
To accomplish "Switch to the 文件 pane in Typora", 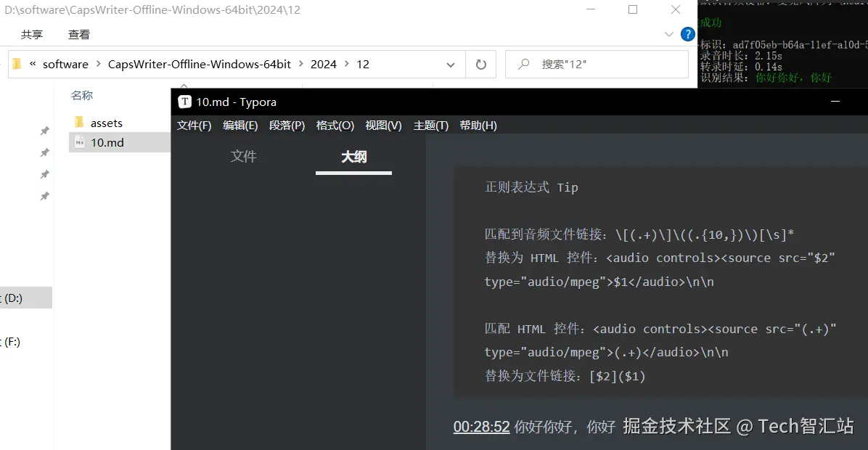I will coord(244,157).
